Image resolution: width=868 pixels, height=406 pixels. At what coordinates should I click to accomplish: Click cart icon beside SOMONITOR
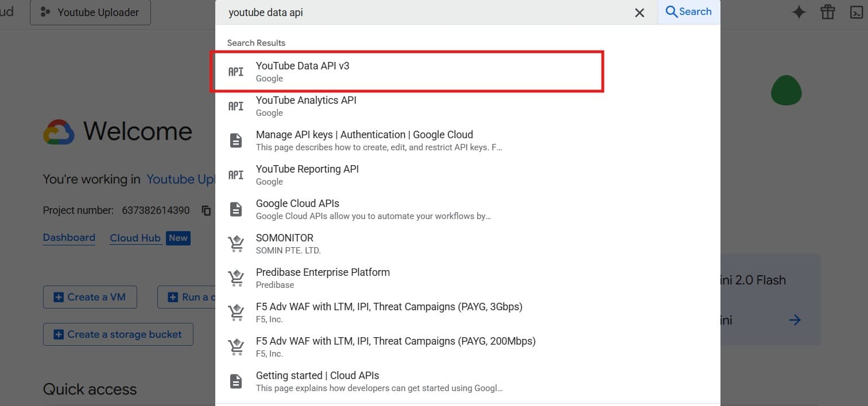[236, 244]
